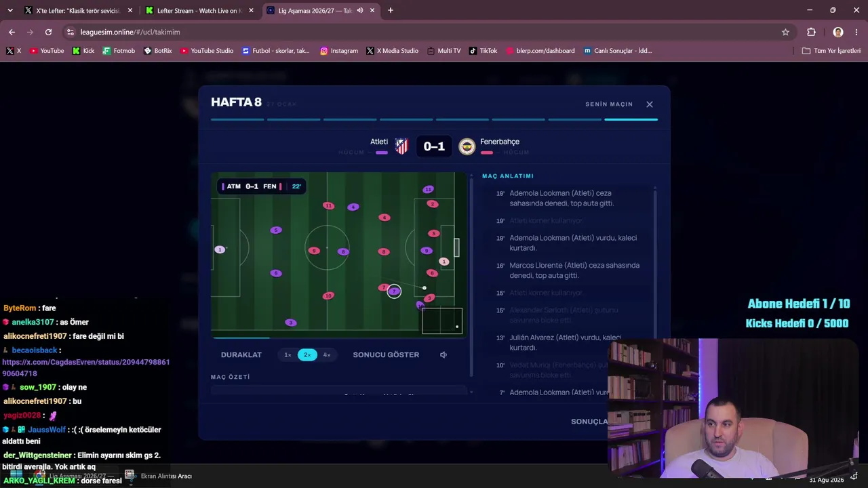Open the last highlighted week progress segment
The image size is (868, 488).
pos(631,119)
